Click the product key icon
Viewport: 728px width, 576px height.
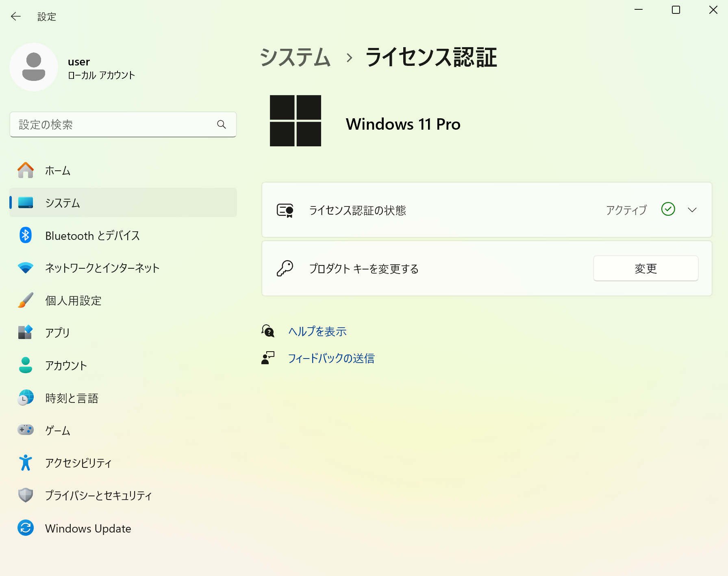[x=285, y=268]
